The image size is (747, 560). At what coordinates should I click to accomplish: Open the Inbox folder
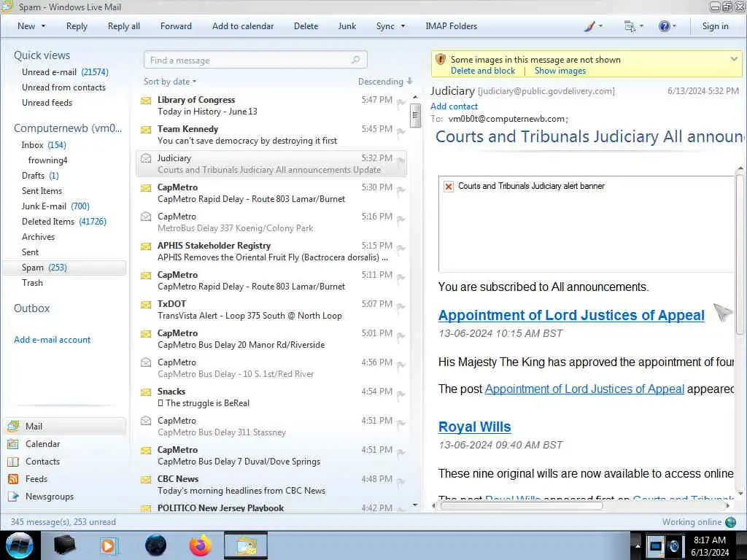32,145
